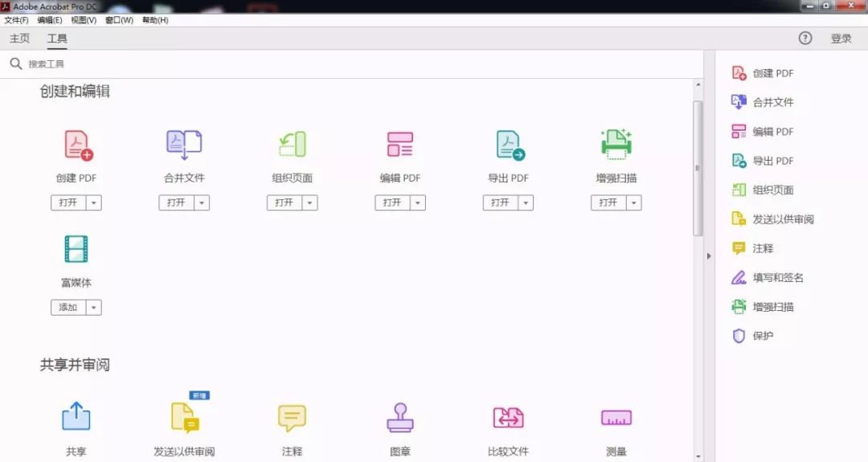Expand the dropdown arrow under 创建 PDF
This screenshot has width=868, height=462.
(93, 202)
